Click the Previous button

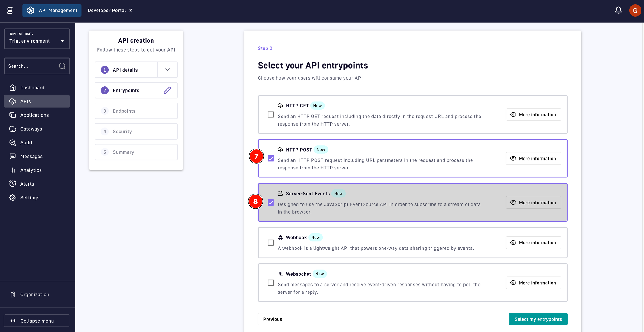pos(272,319)
